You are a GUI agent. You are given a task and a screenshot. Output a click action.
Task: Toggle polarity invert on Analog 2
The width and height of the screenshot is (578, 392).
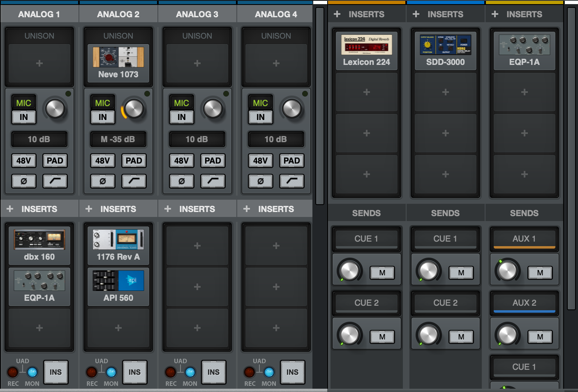pos(103,181)
